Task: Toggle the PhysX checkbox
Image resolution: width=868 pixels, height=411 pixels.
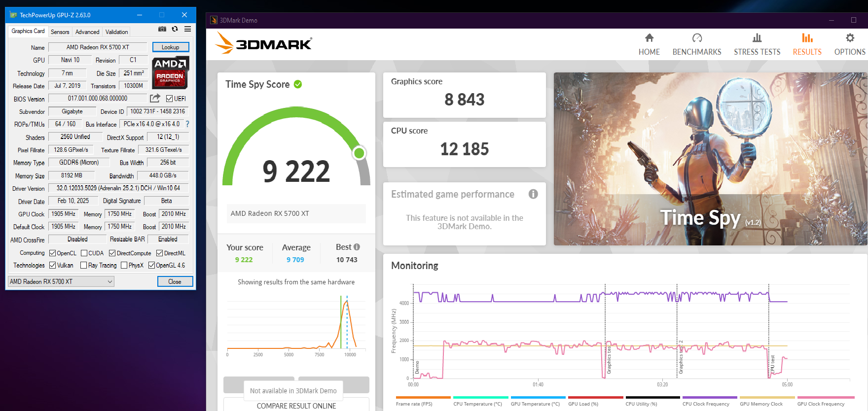Action: (124, 265)
